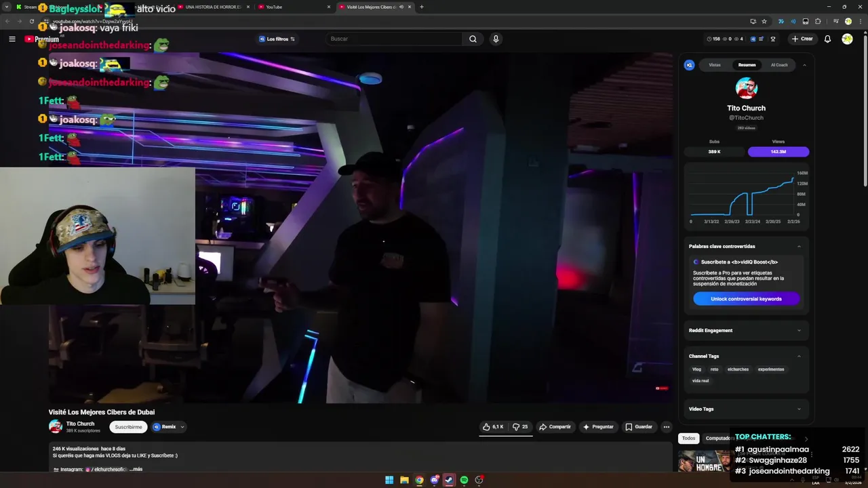Open Chrome from taskbar
Viewport: 868px width, 488px height.
[x=419, y=480]
